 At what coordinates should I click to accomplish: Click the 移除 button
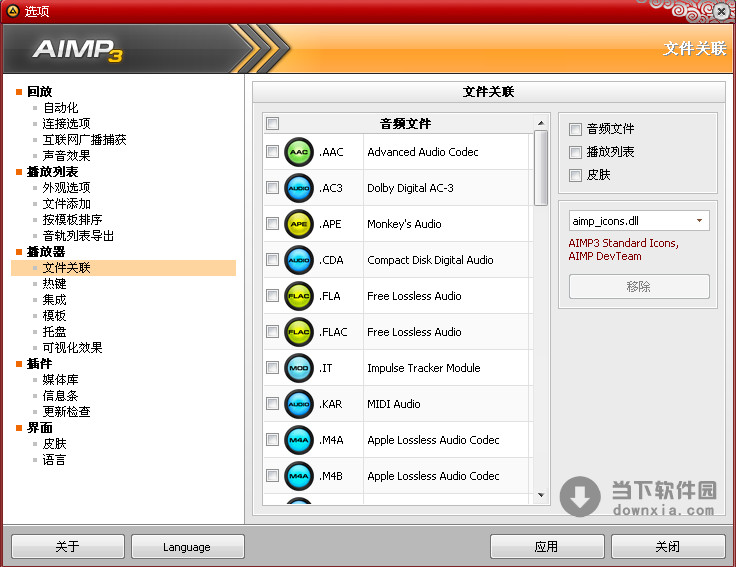639,286
